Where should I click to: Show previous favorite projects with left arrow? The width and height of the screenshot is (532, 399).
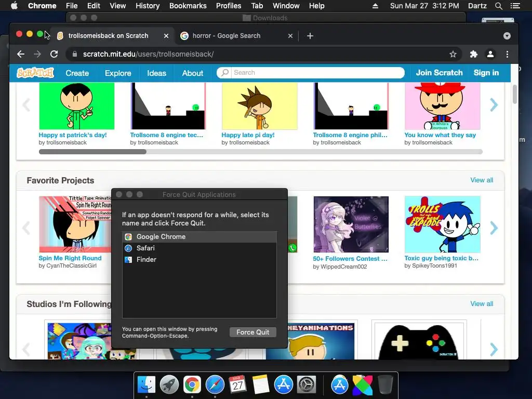pos(26,228)
